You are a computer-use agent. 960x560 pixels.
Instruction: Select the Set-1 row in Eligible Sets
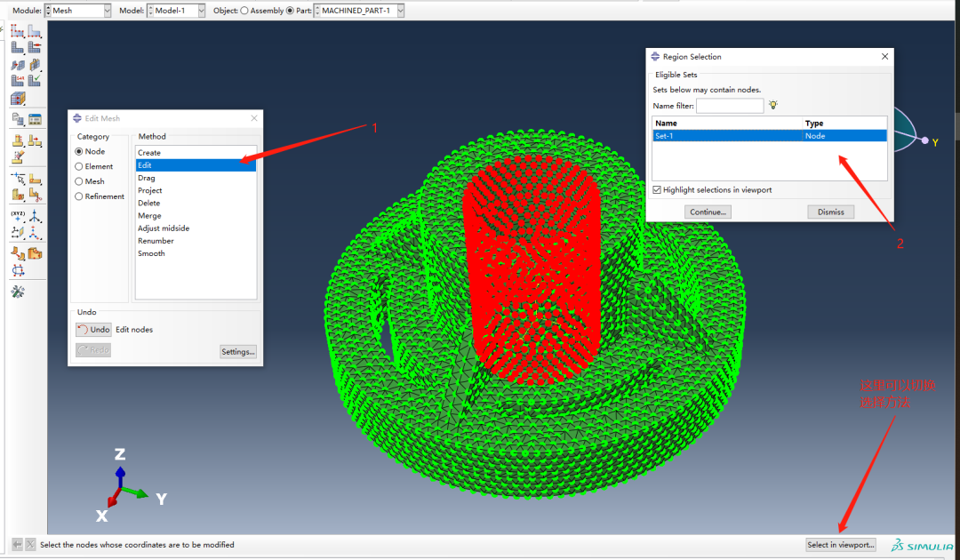click(770, 136)
